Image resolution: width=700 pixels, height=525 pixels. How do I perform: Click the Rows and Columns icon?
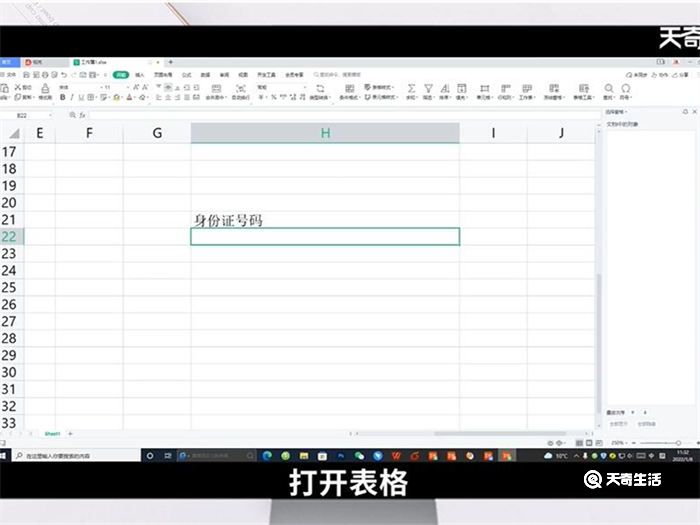(x=505, y=88)
